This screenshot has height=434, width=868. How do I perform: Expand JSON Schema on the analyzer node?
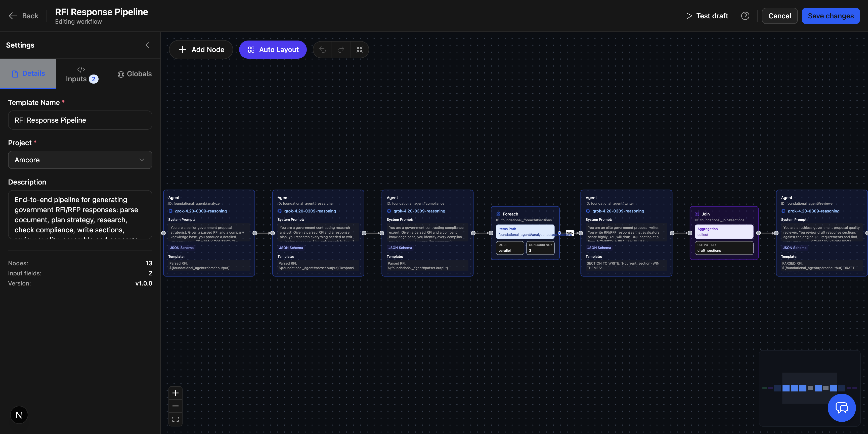click(x=182, y=248)
